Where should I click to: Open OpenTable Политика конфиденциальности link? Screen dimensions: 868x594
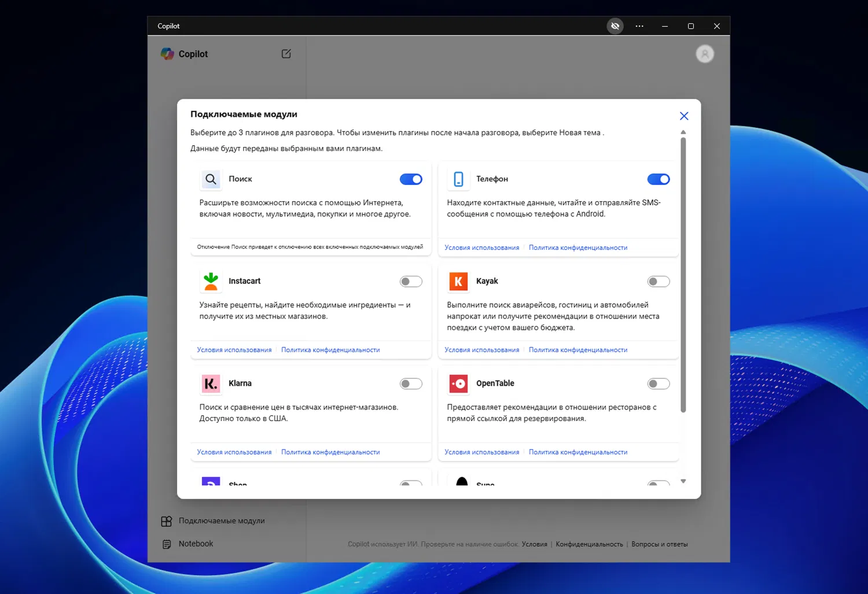(578, 452)
